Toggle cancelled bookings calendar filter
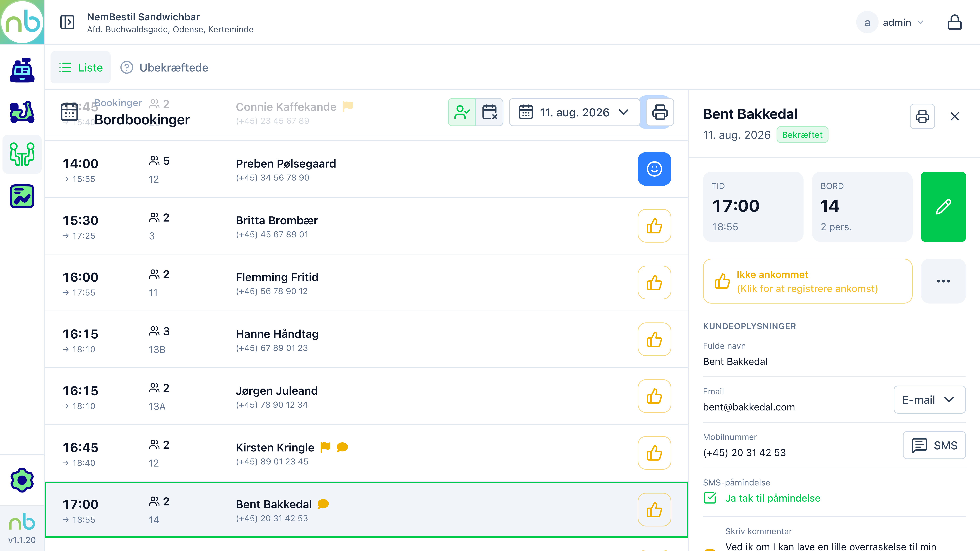 coord(490,112)
